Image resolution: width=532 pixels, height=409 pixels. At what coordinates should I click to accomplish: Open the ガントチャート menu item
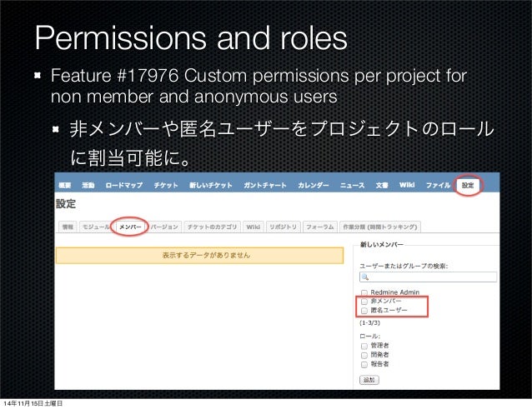coord(265,186)
